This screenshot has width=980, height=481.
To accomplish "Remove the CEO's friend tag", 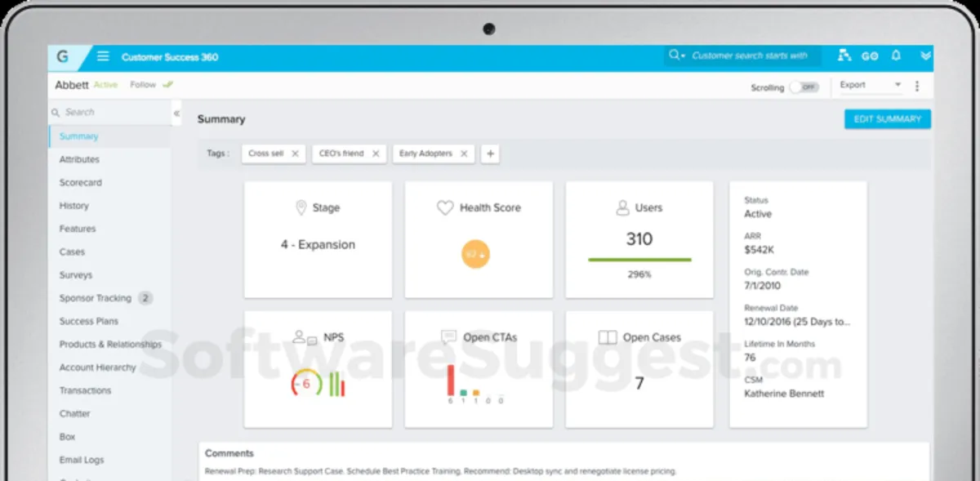I will [376, 154].
